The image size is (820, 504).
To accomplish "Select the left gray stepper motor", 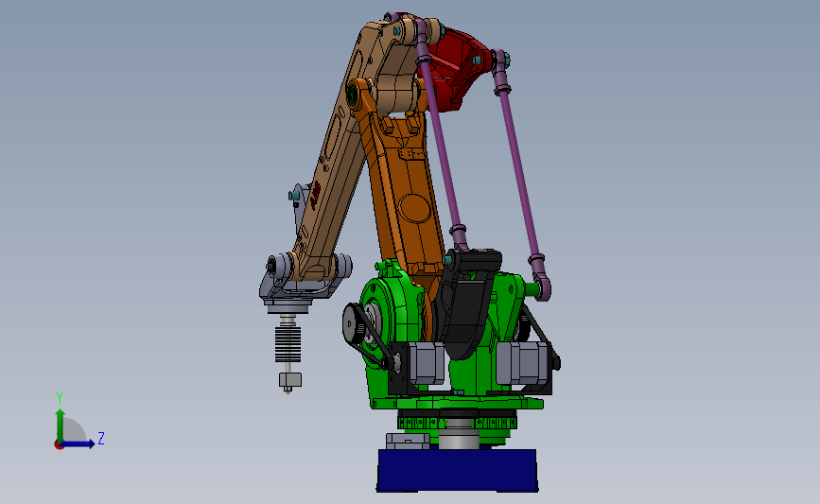I will click(x=426, y=363).
